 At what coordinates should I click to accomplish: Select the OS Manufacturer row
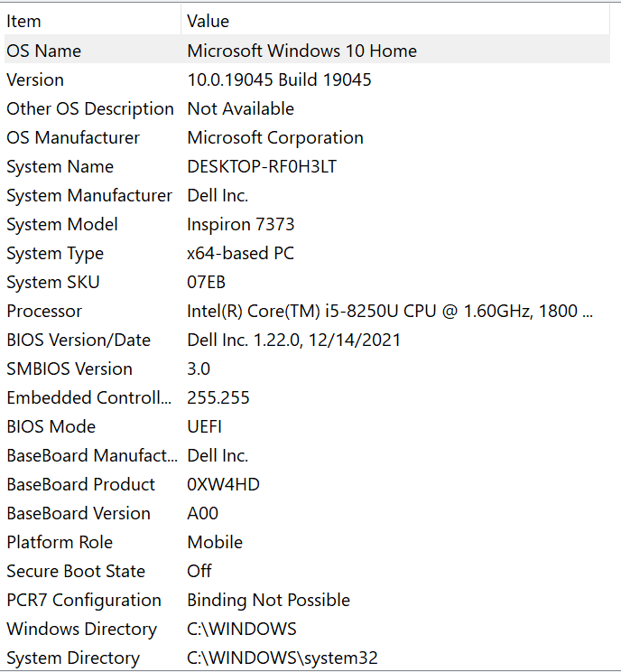click(307, 137)
